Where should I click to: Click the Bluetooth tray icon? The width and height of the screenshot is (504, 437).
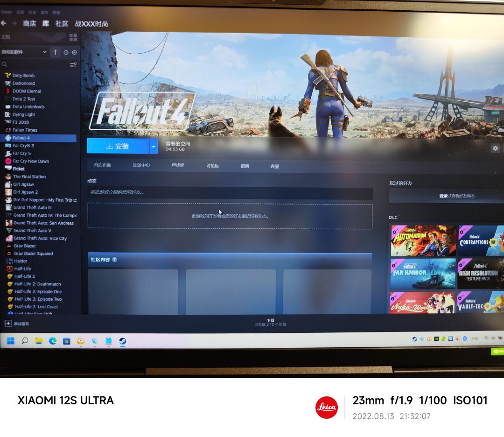(465, 338)
